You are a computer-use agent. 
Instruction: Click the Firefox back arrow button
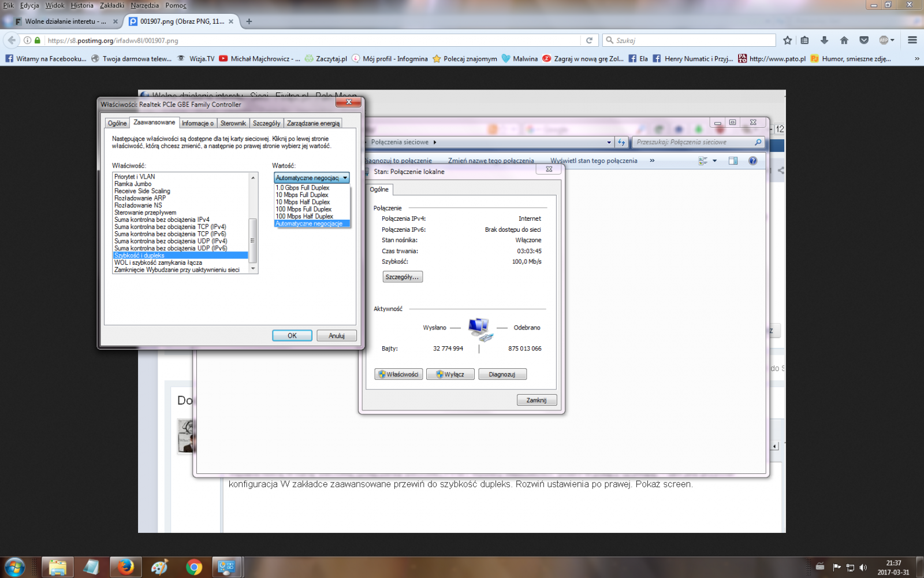12,40
